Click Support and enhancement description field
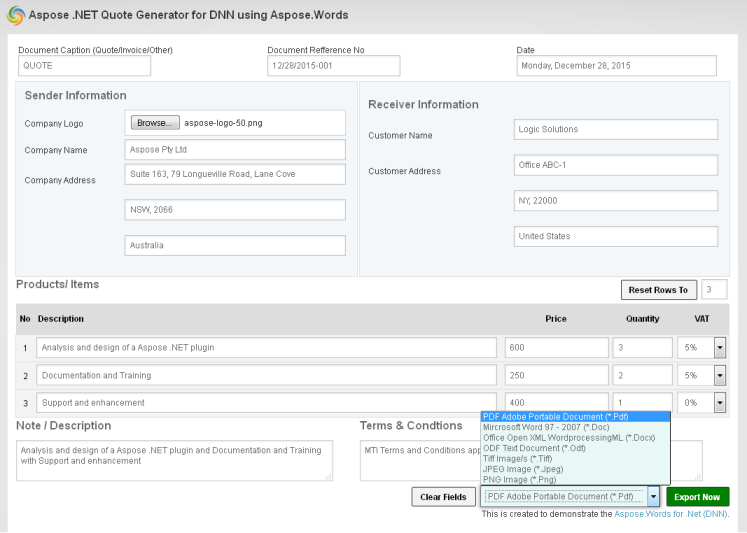747x533 pixels. (x=266, y=403)
